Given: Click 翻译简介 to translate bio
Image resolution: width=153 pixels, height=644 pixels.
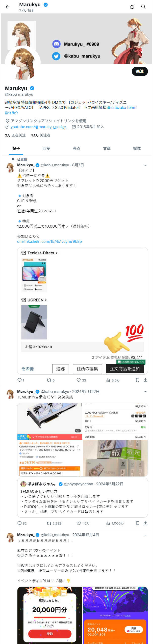Looking at the screenshot, I should click(x=12, y=113).
